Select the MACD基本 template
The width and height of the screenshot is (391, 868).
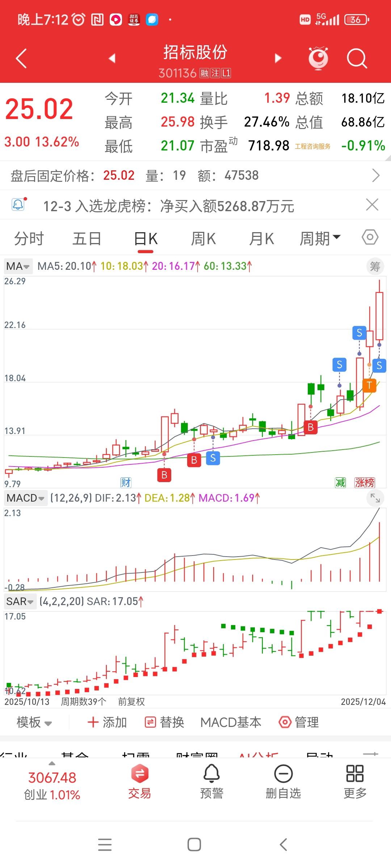click(231, 722)
